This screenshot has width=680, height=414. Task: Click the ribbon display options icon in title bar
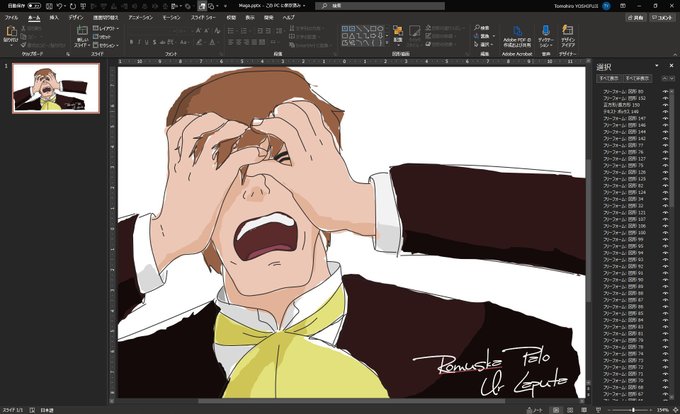click(x=623, y=6)
